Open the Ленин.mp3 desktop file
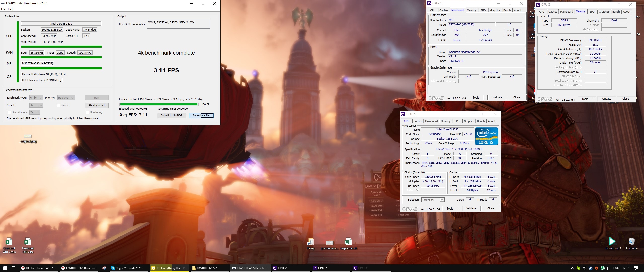This screenshot has width=644, height=272. pos(613,244)
